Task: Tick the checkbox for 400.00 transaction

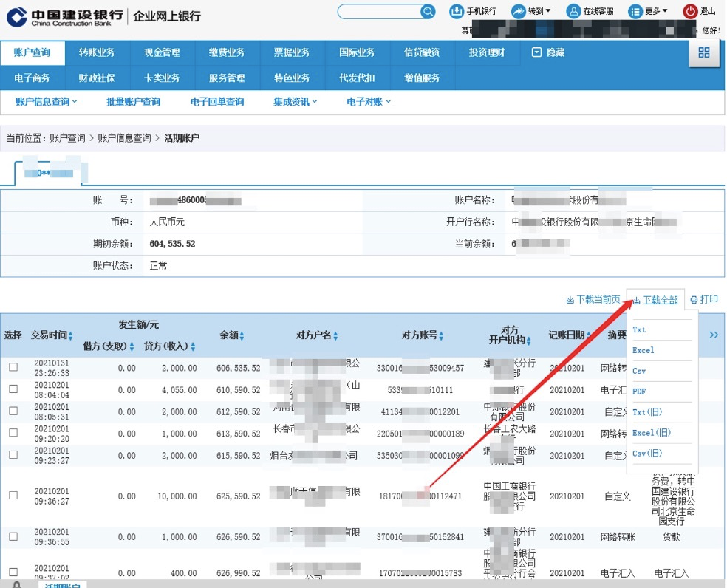Action: point(13,572)
